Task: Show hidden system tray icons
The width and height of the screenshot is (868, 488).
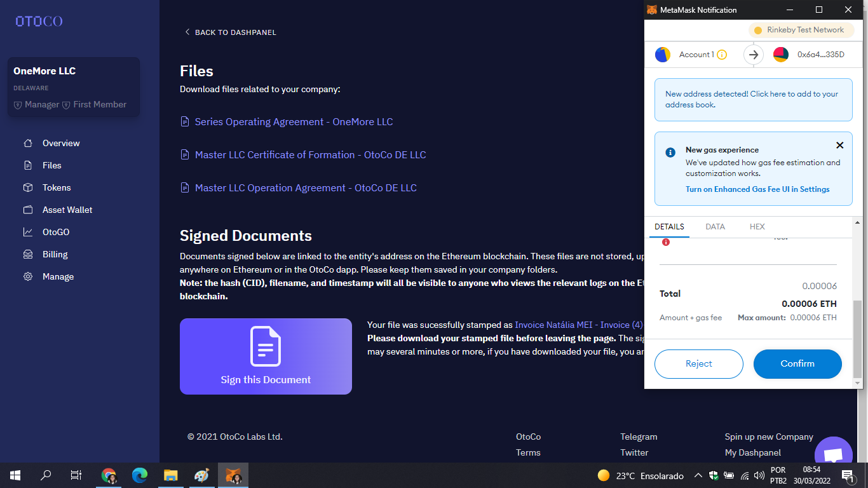Action: tap(698, 475)
